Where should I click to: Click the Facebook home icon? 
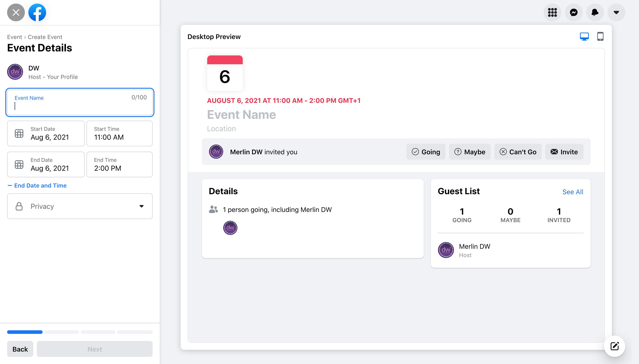(37, 12)
